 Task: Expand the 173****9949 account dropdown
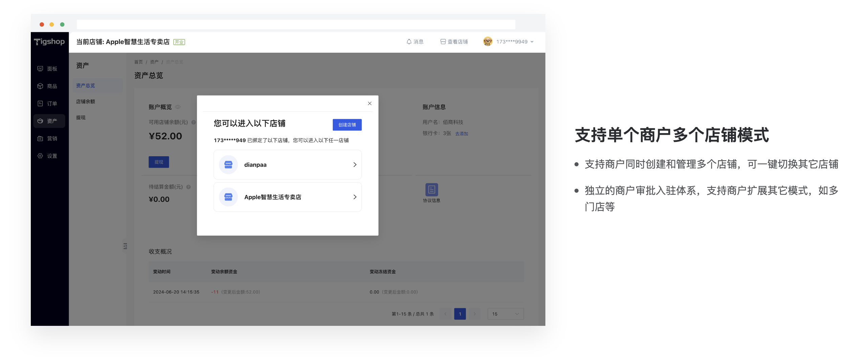point(532,42)
